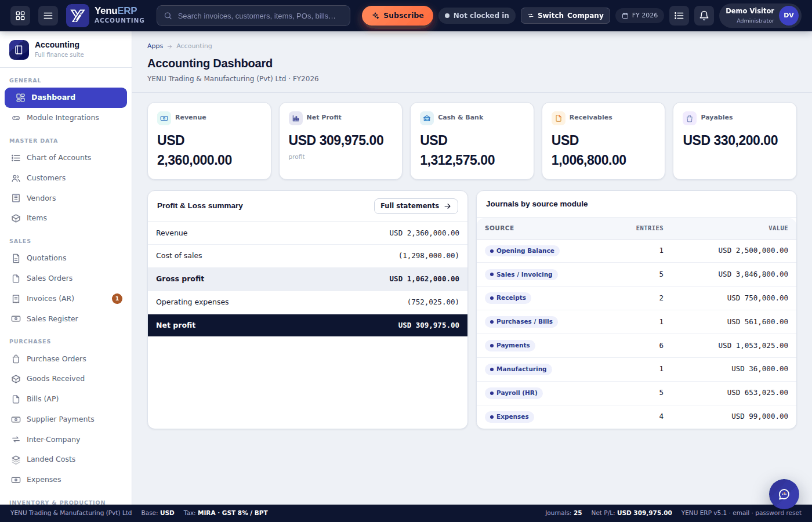Viewport: 812px width, 522px height.
Task: Click the Receivables document icon
Action: 559,118
